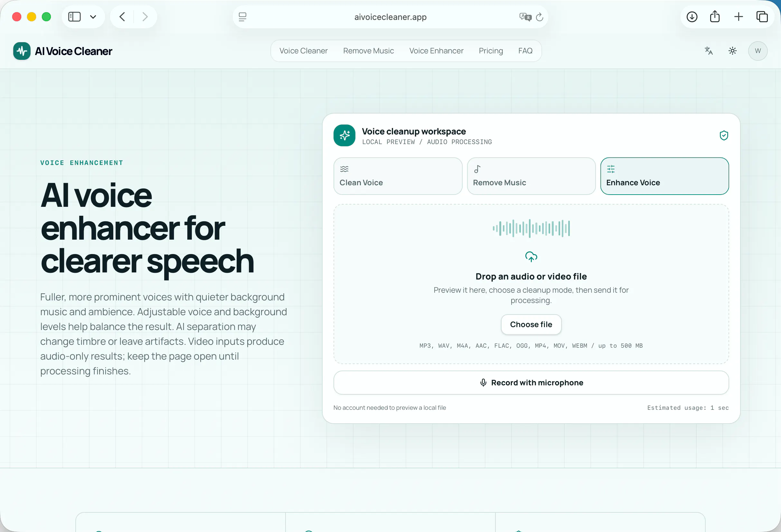Screen dimensions: 781x532
Task: Click 'No account needed to preview a local file'
Action: pyautogui.click(x=390, y=408)
